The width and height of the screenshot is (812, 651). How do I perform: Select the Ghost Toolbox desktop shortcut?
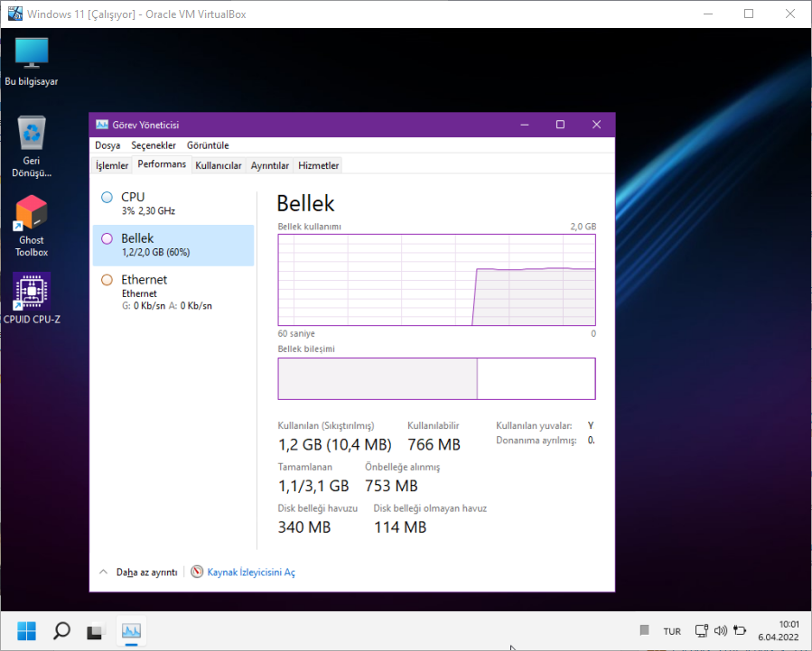coord(31,226)
